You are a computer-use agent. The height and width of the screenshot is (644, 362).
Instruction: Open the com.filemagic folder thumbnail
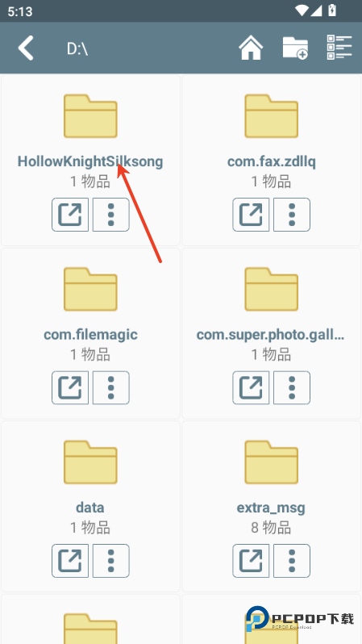(x=90, y=289)
